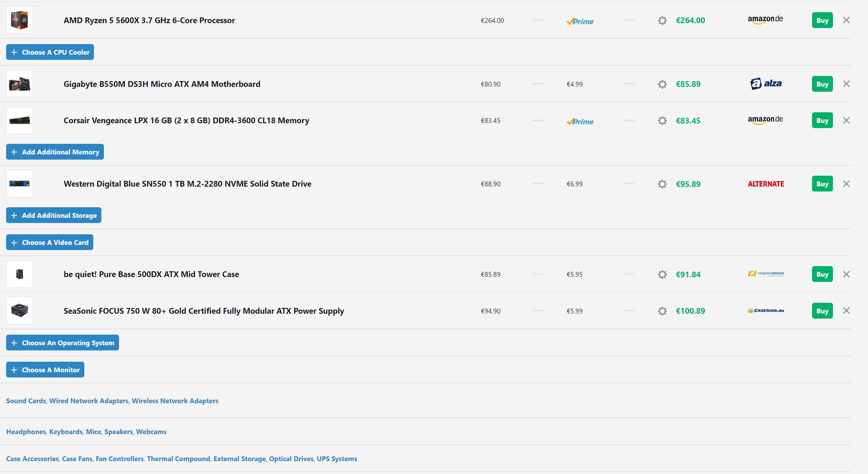Remove the be quiet! Pure Base case

click(846, 274)
